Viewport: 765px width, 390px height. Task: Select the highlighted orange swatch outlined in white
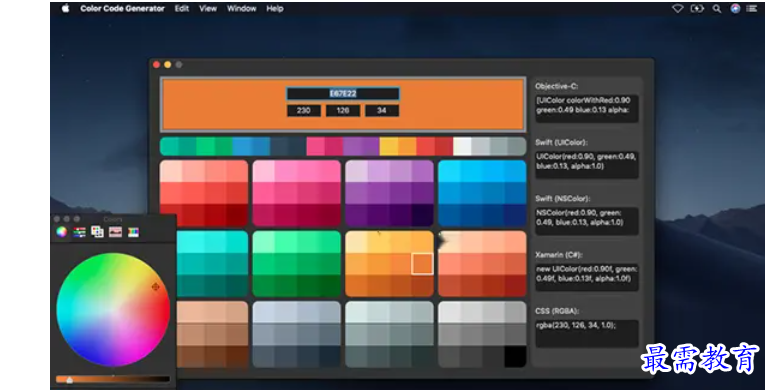[422, 264]
